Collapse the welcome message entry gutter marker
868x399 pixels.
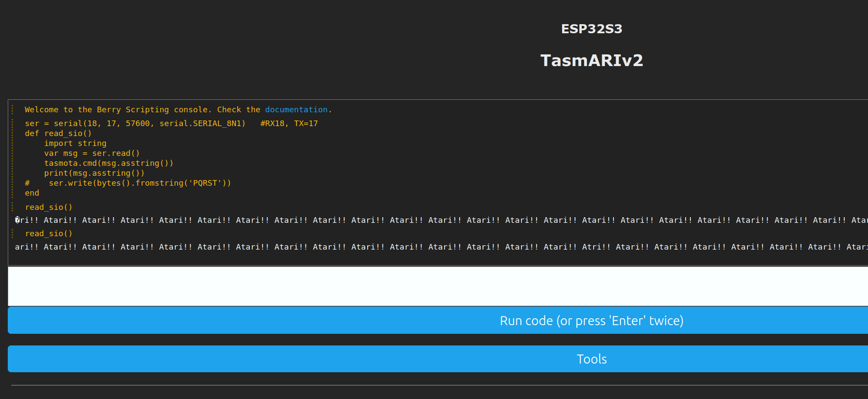(13, 109)
